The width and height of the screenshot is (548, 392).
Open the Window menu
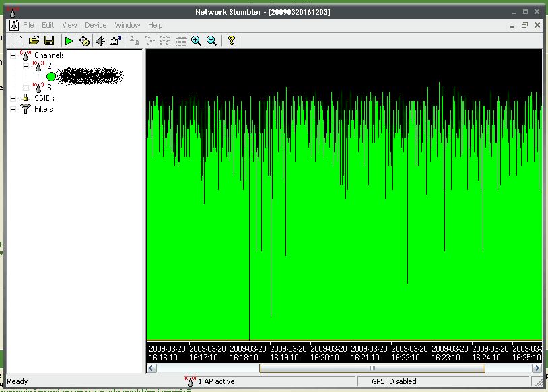[127, 25]
